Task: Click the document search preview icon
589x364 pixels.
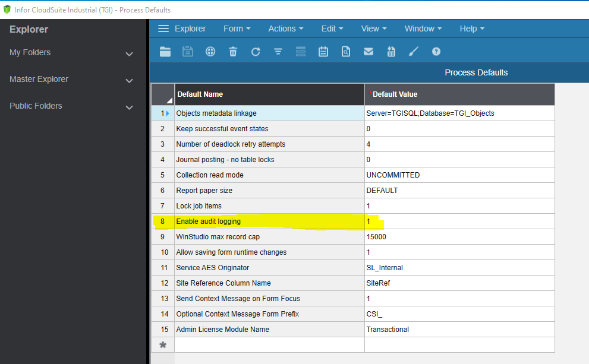Action: tap(346, 52)
